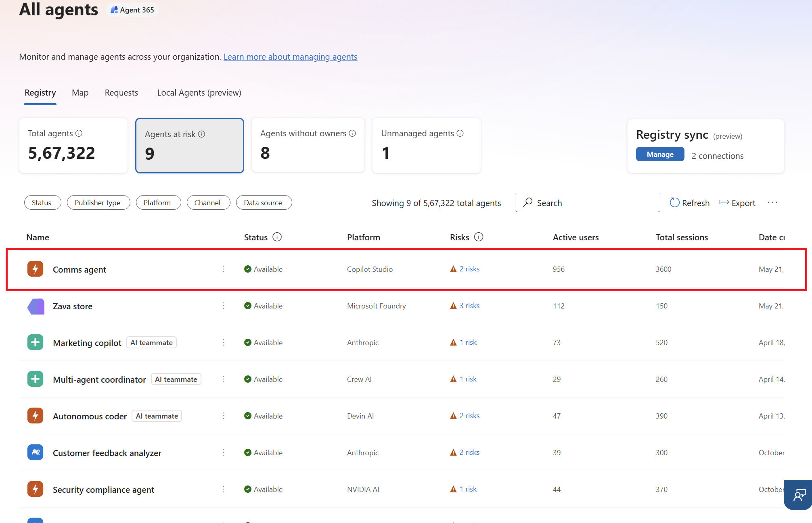
Task: Open the Channel filter dropdown
Action: pyautogui.click(x=208, y=202)
